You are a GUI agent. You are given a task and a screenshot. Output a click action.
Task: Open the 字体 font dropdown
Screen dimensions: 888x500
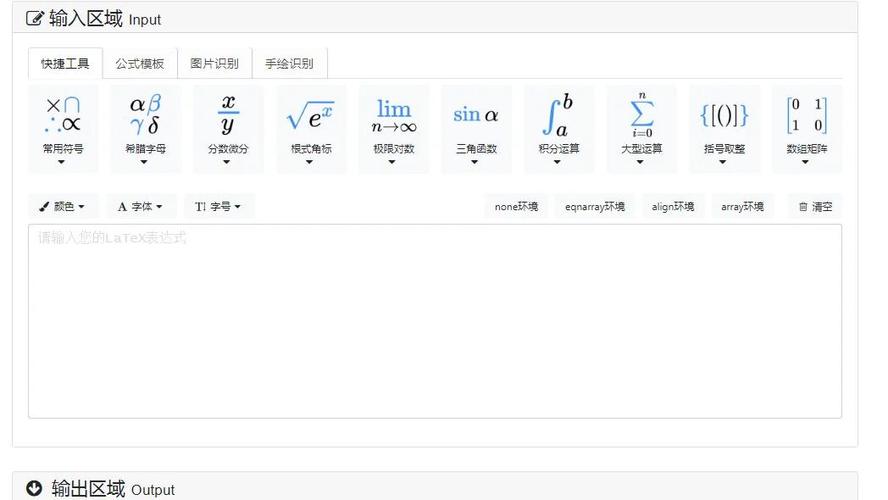(x=141, y=207)
